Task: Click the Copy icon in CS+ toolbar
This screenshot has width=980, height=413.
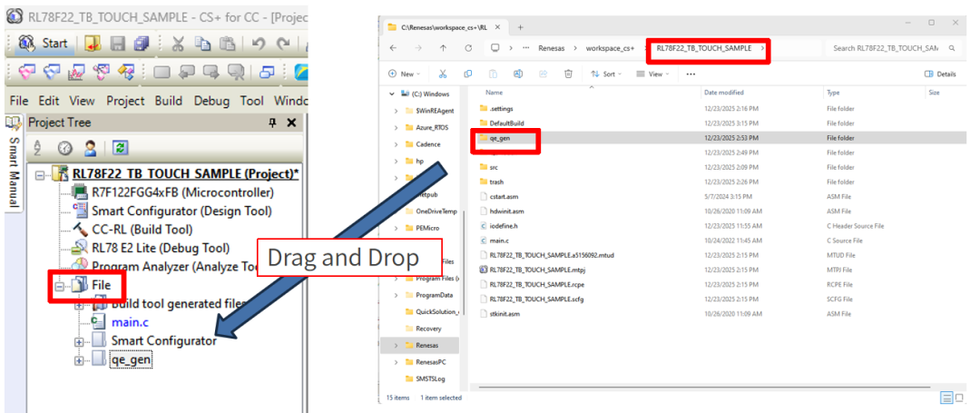Action: coord(202,44)
